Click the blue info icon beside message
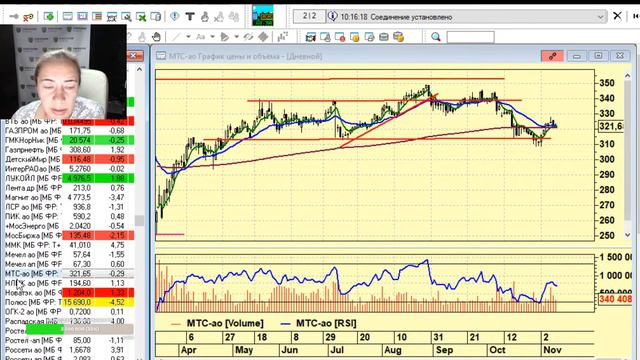The image size is (640, 360). point(333,16)
